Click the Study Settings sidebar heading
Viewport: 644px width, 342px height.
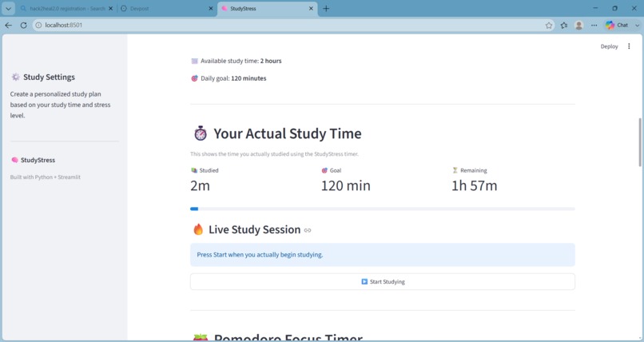pyautogui.click(x=49, y=78)
